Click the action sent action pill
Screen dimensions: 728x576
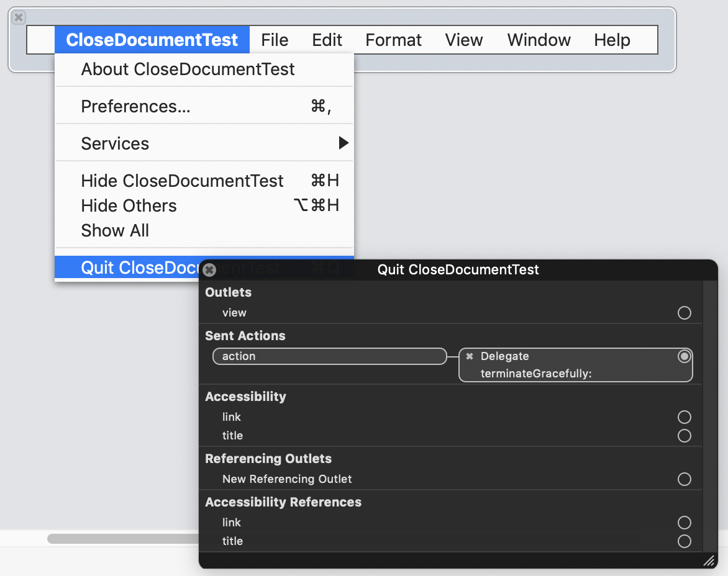[x=329, y=356]
